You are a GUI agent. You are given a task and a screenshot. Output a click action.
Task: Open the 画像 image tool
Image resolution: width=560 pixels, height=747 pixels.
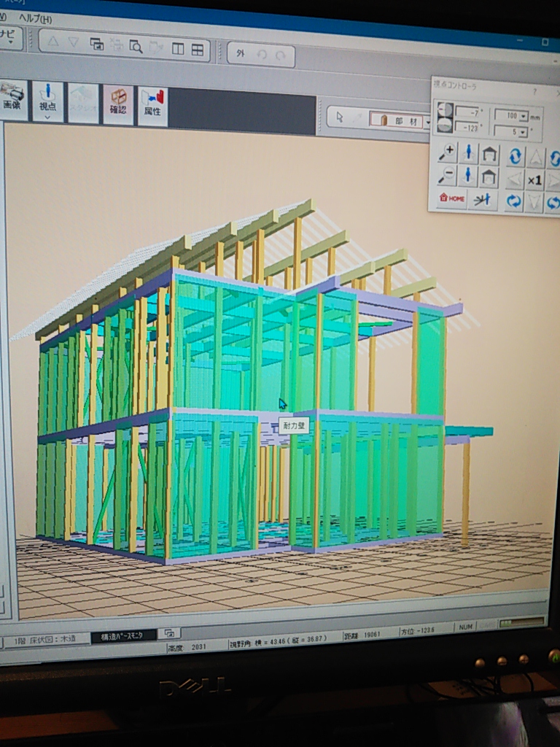[x=12, y=98]
